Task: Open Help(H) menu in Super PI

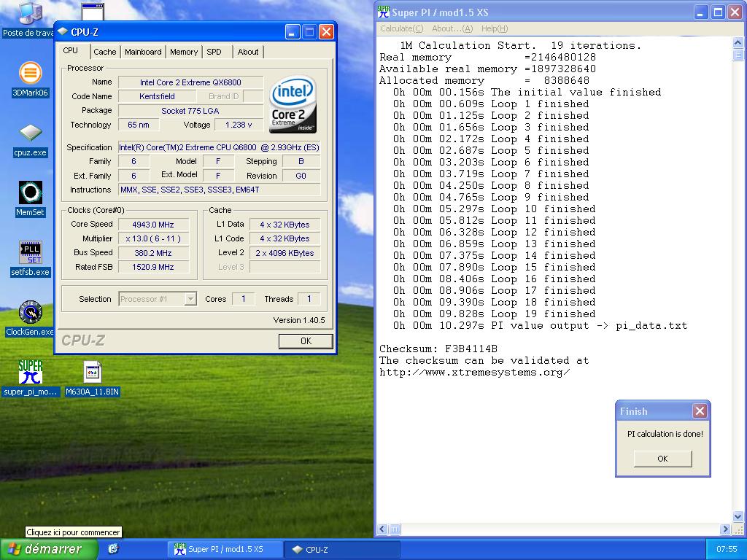Action: coord(495,28)
